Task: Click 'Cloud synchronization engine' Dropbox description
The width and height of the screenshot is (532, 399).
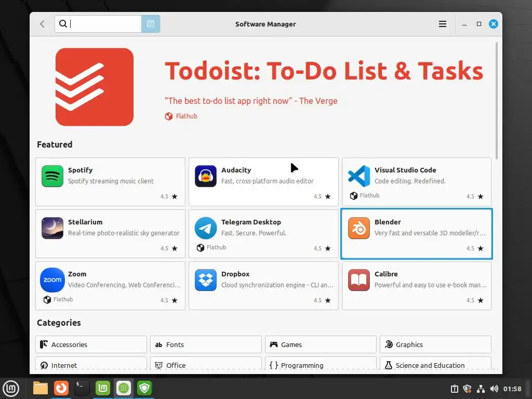Action: click(277, 285)
